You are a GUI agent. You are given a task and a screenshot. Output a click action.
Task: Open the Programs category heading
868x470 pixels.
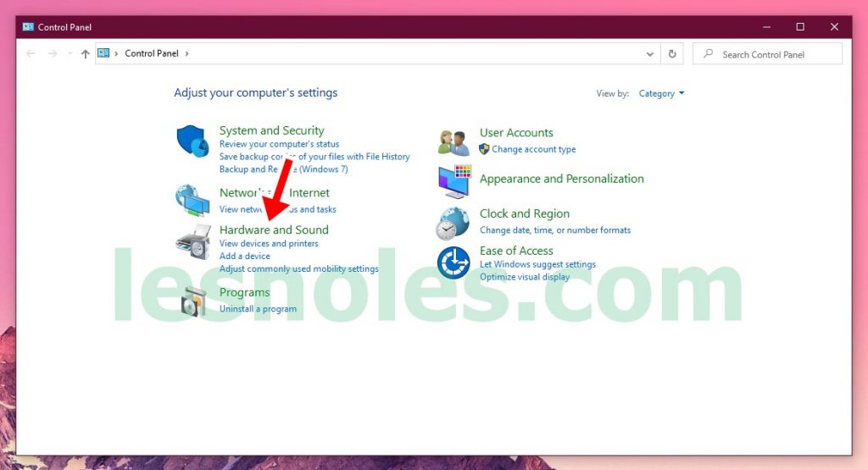point(245,292)
